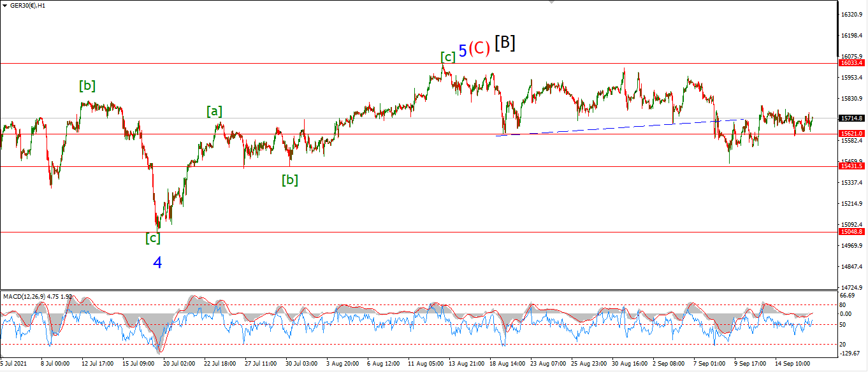The height and width of the screenshot is (372, 868).
Task: Select the green [a] wave label
Action: click(215, 111)
